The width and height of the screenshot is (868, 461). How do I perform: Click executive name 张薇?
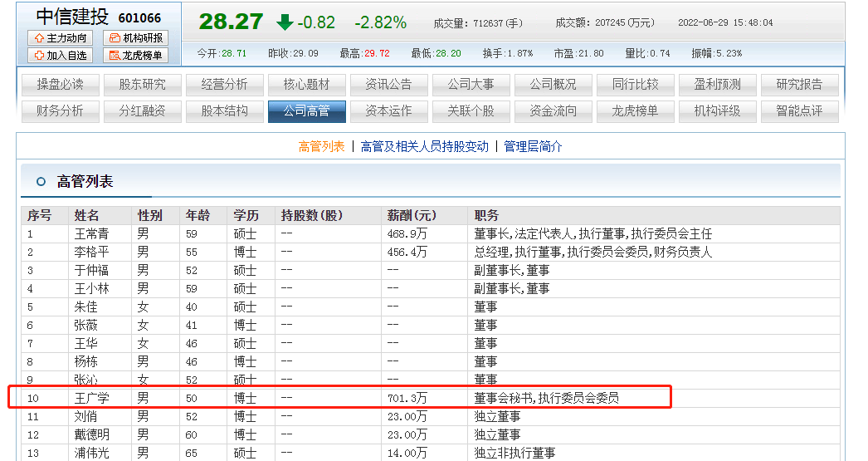tap(85, 326)
